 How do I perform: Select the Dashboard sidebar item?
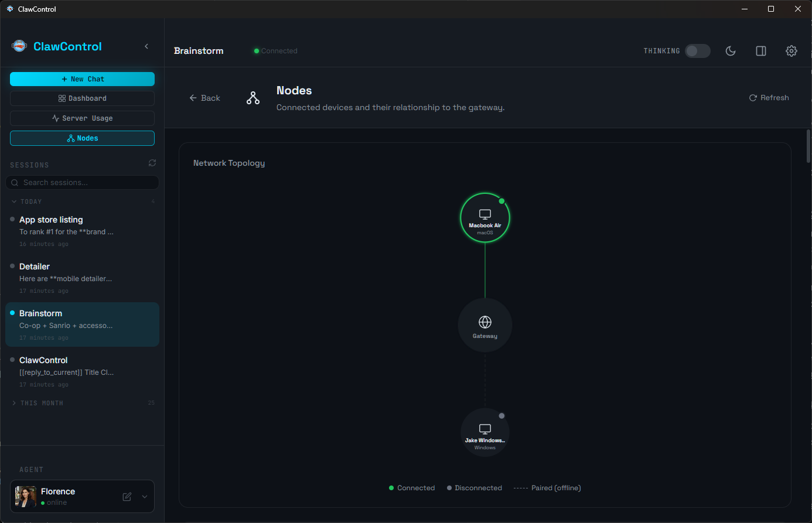(x=82, y=98)
